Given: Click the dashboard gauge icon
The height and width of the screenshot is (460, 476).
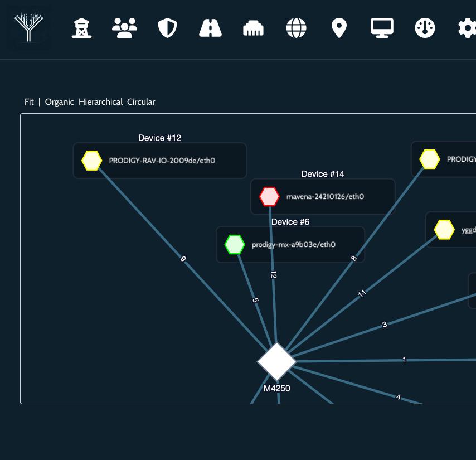Looking at the screenshot, I should pyautogui.click(x=425, y=27).
